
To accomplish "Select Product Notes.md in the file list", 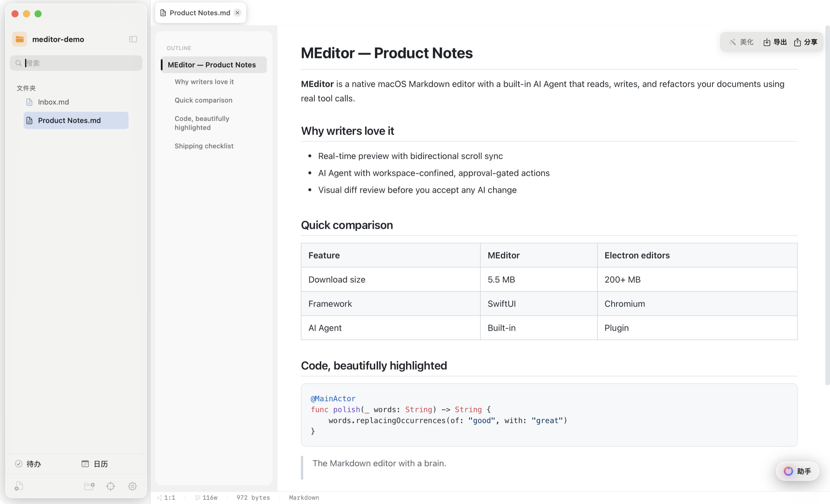I will pyautogui.click(x=76, y=121).
